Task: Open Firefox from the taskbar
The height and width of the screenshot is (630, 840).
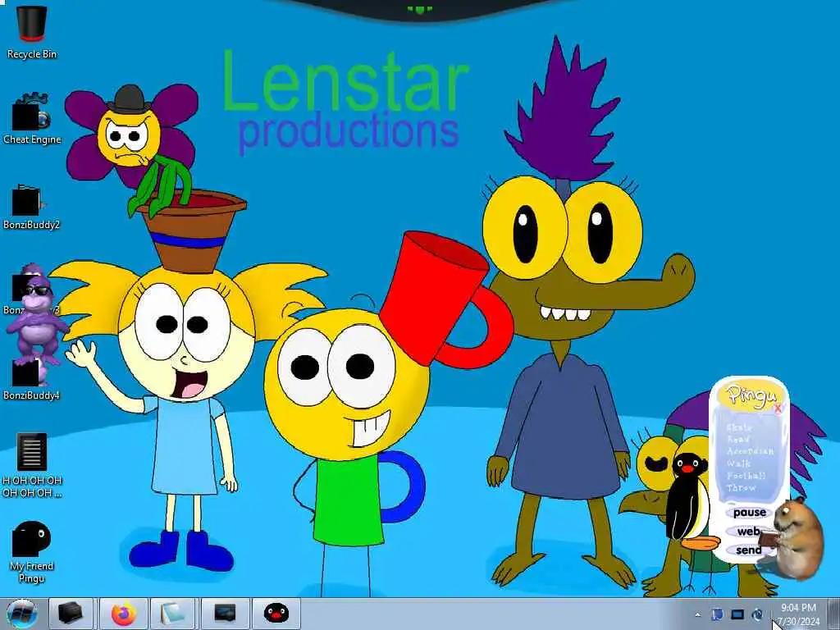Action: pos(124,614)
